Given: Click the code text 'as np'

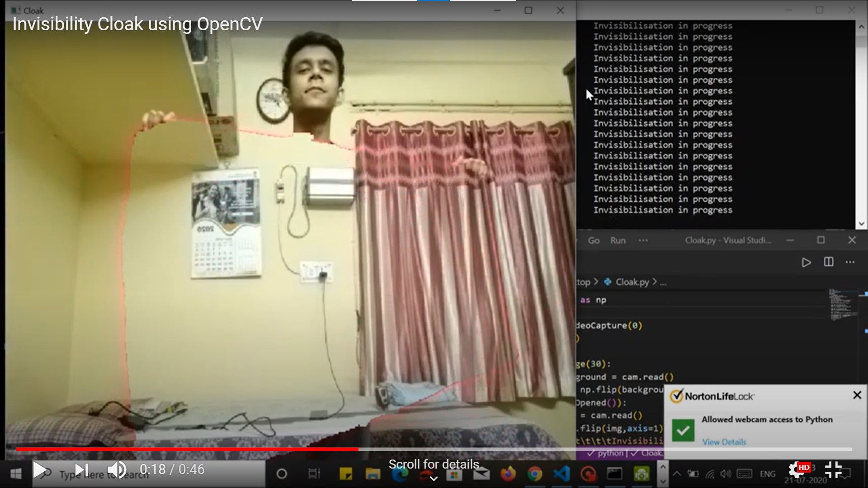Looking at the screenshot, I should tap(593, 300).
